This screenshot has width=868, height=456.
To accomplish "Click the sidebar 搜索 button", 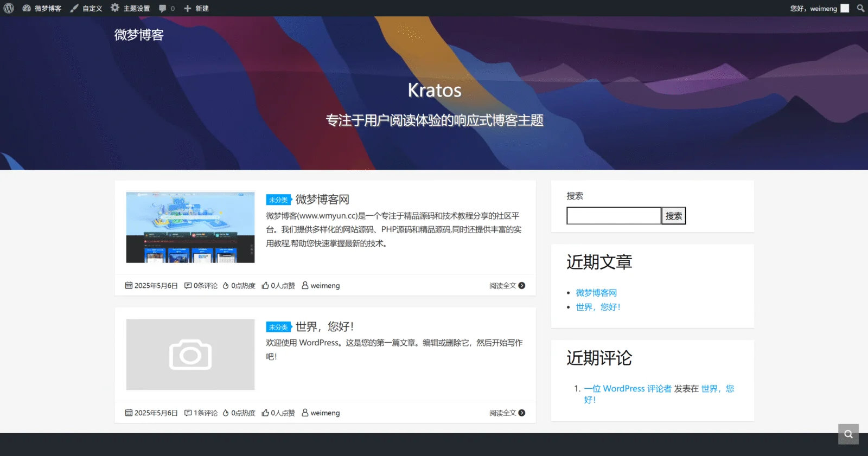I will pyautogui.click(x=674, y=216).
